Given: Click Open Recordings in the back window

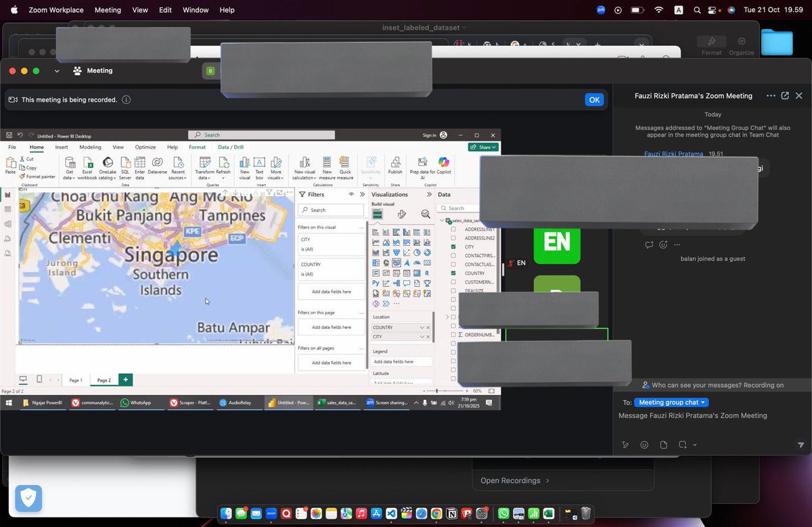Looking at the screenshot, I should coord(514,480).
